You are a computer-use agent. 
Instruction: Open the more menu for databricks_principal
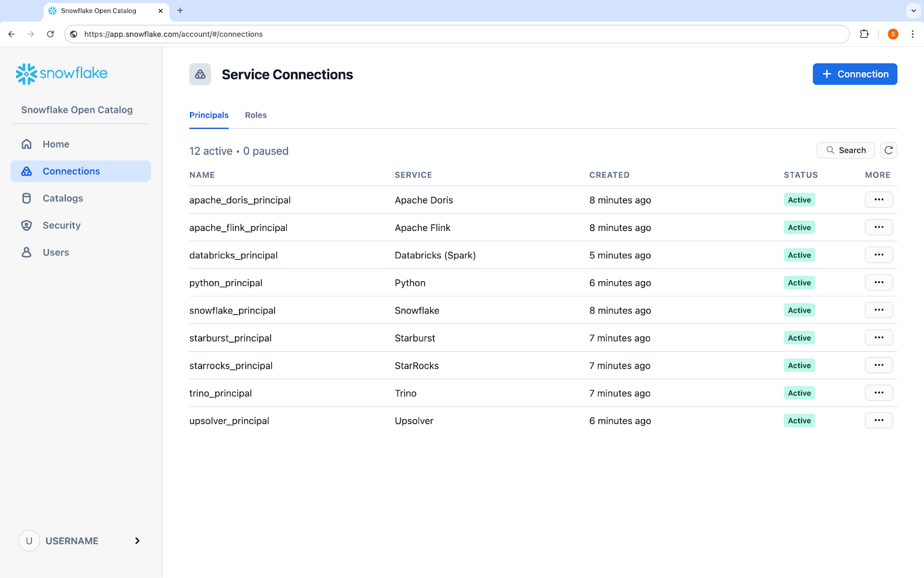pyautogui.click(x=878, y=255)
